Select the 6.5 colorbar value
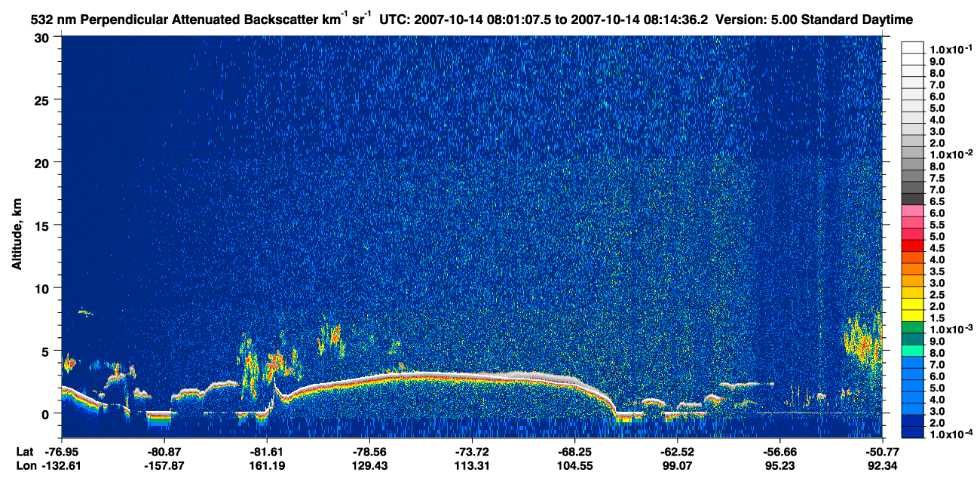The width and height of the screenshot is (980, 503). tap(937, 202)
